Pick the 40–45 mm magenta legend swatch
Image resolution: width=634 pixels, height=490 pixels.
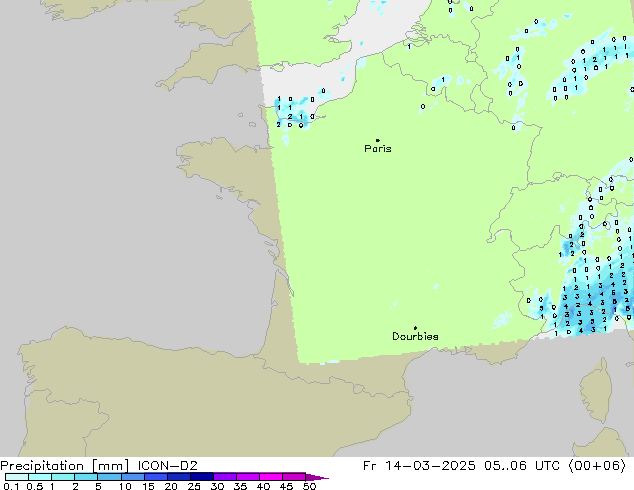tap(272, 477)
